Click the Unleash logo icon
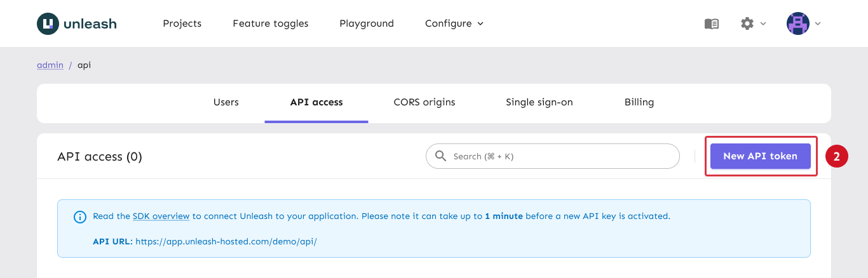Image resolution: width=868 pixels, height=278 pixels. 48,23
